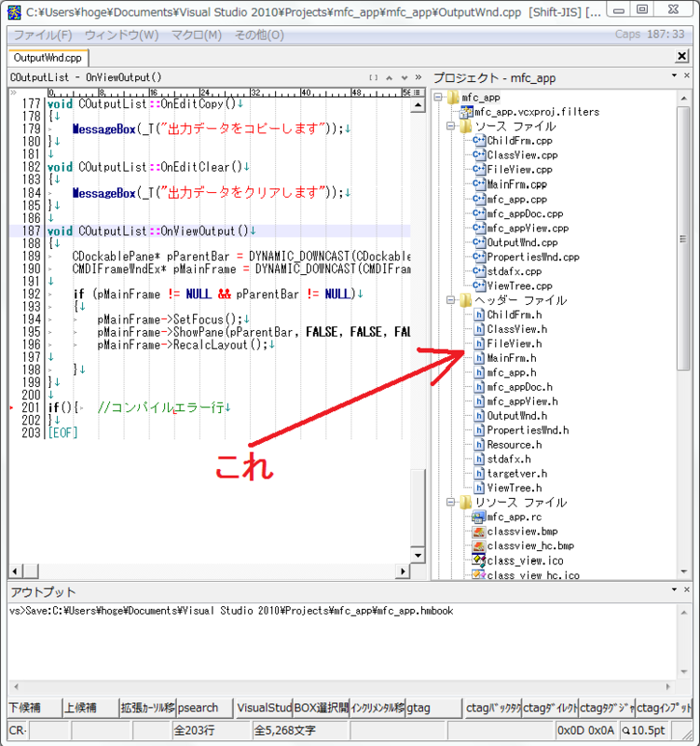This screenshot has width=700, height=746.
Task: Click the mfc_appView.cpp file icon
Action: pos(479,228)
